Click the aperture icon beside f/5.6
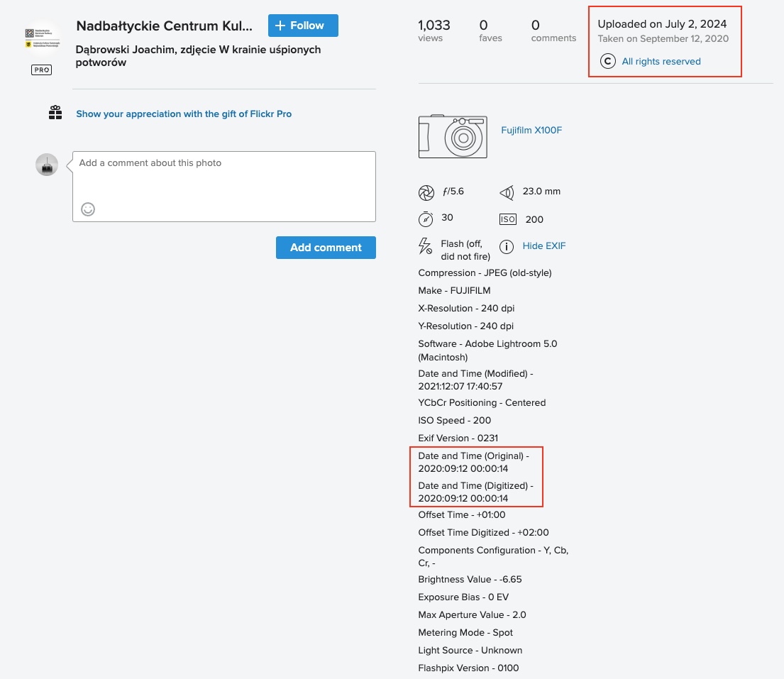Viewport: 784px width, 679px height. pyautogui.click(x=426, y=192)
